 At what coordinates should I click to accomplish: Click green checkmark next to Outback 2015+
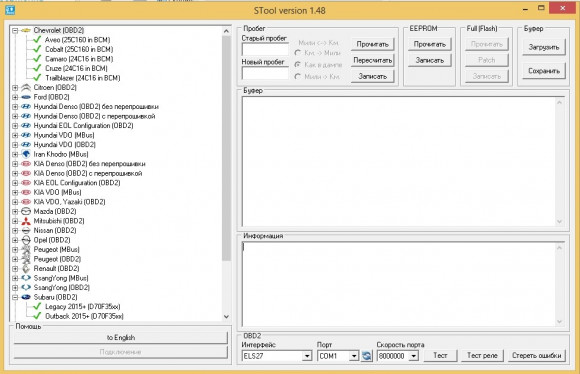[37, 316]
